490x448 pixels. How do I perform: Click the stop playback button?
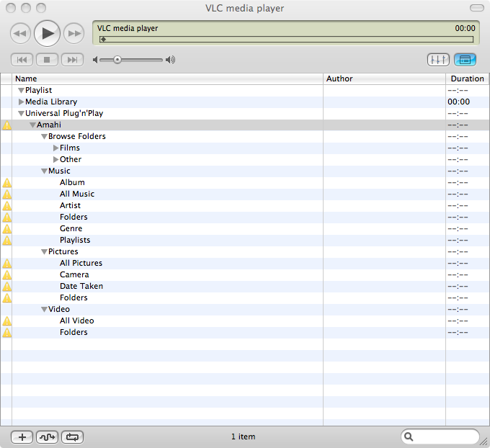pos(47,60)
